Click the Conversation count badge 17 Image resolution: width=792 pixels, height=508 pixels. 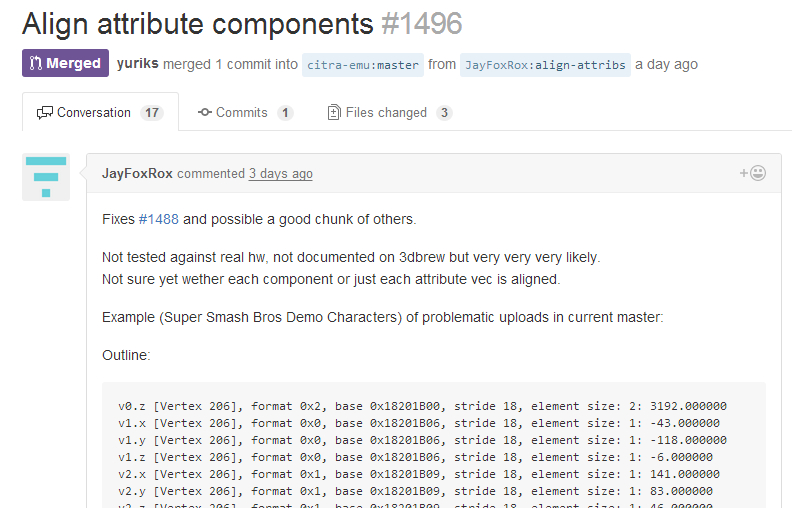point(152,113)
